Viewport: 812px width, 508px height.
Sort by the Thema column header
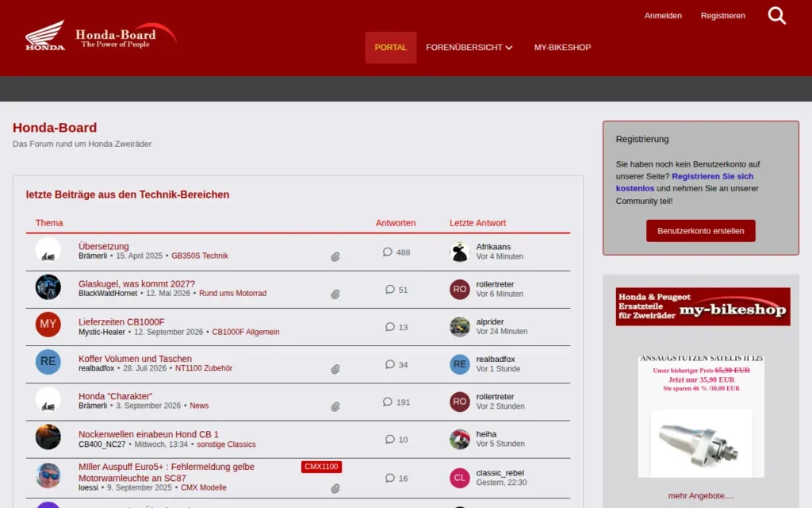tap(49, 223)
